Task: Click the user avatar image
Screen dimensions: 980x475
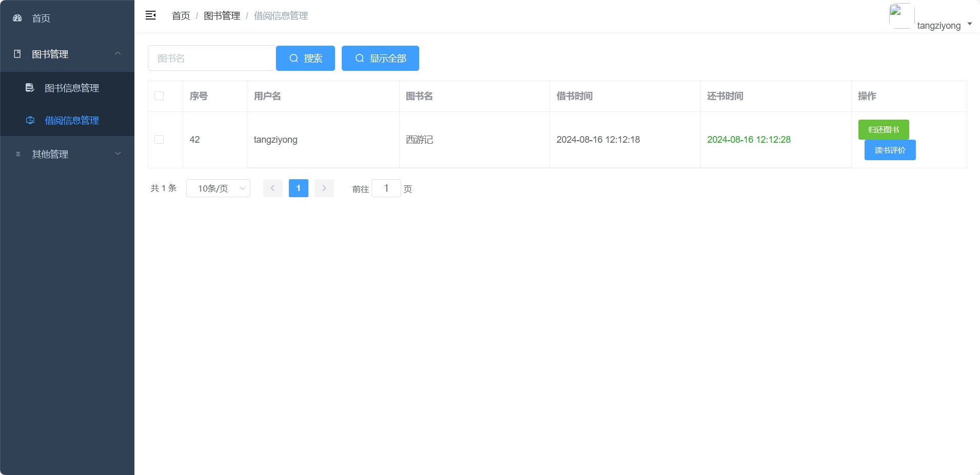Action: coord(901,16)
